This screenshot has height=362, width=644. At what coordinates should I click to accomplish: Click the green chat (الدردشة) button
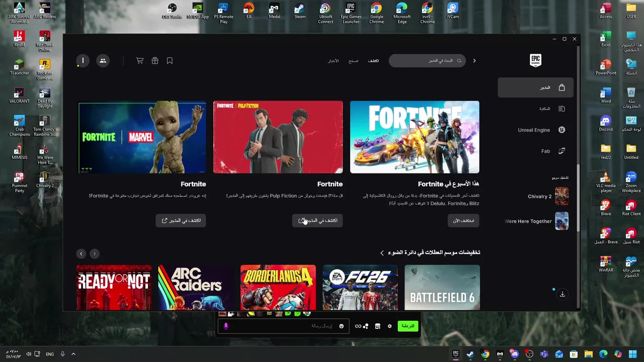click(x=408, y=326)
